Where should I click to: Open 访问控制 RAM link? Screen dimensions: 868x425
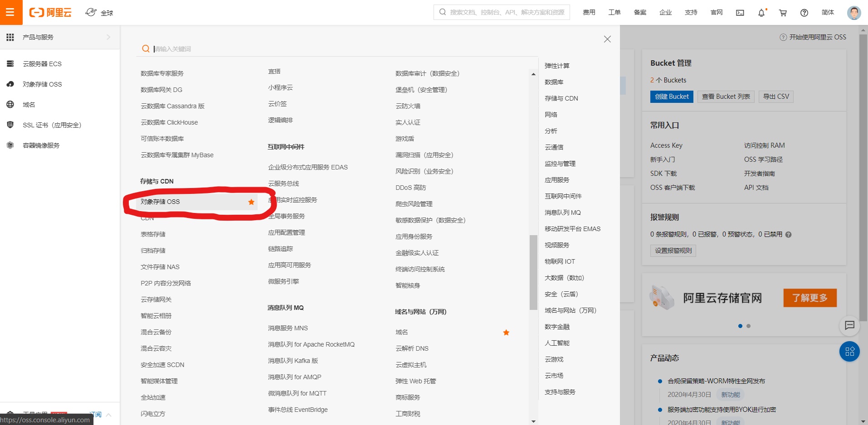coord(764,145)
